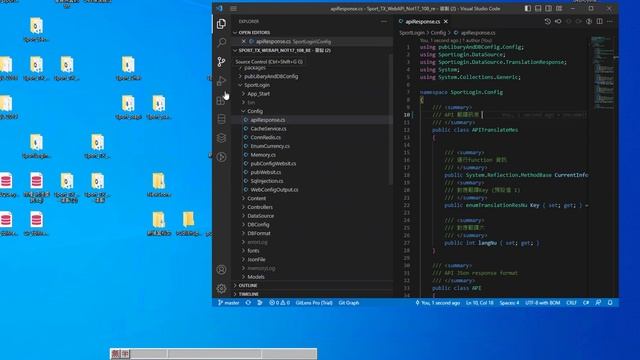Screen dimensions: 640x360
Task: Click the C# language mode in status bar
Action: click(586, 303)
